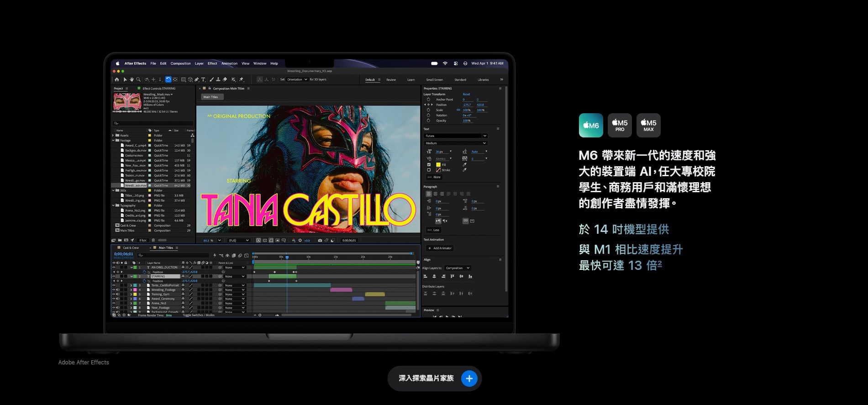
Task: Select the M6 chip icon
Action: pyautogui.click(x=591, y=125)
